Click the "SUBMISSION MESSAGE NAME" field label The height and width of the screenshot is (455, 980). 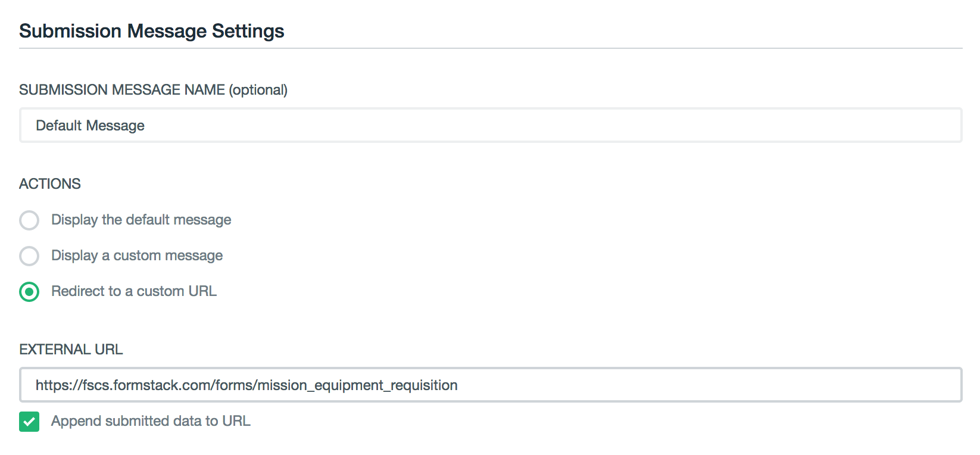click(122, 90)
